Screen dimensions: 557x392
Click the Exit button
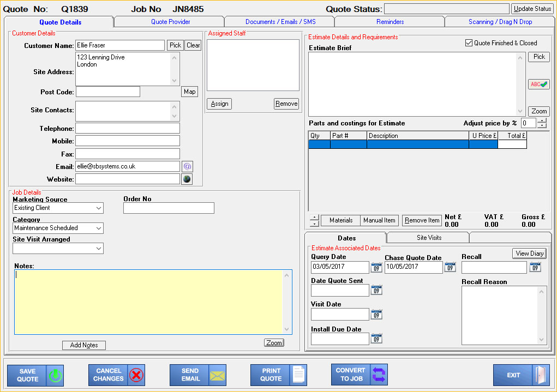(522, 375)
